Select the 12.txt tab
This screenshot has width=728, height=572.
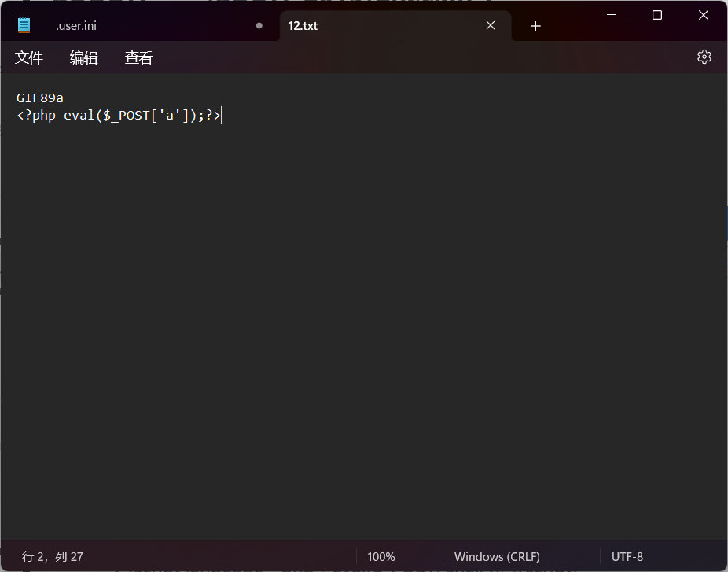click(x=303, y=26)
